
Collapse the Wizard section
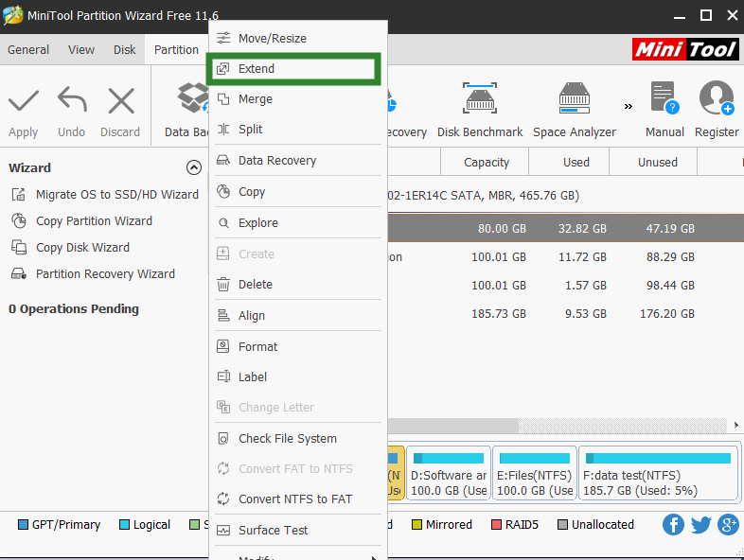tap(194, 167)
